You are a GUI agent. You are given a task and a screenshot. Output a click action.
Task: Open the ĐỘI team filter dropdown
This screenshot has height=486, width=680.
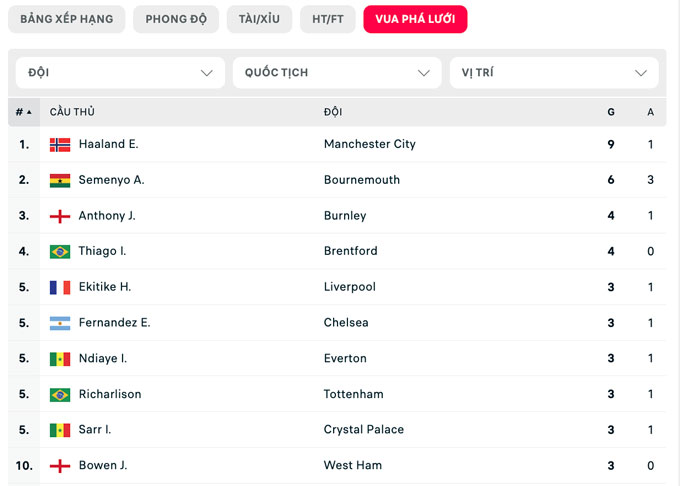tap(120, 73)
